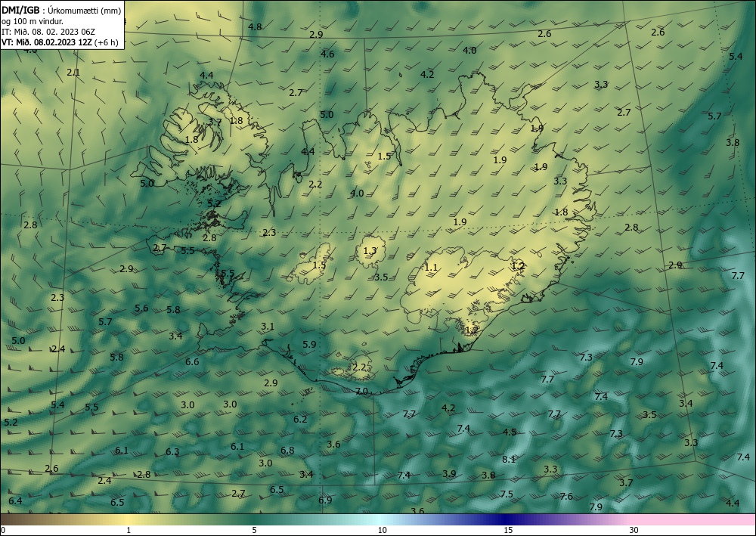The height and width of the screenshot is (536, 756).
Task: Click the dark navy section of color bar
Action: [x=504, y=519]
